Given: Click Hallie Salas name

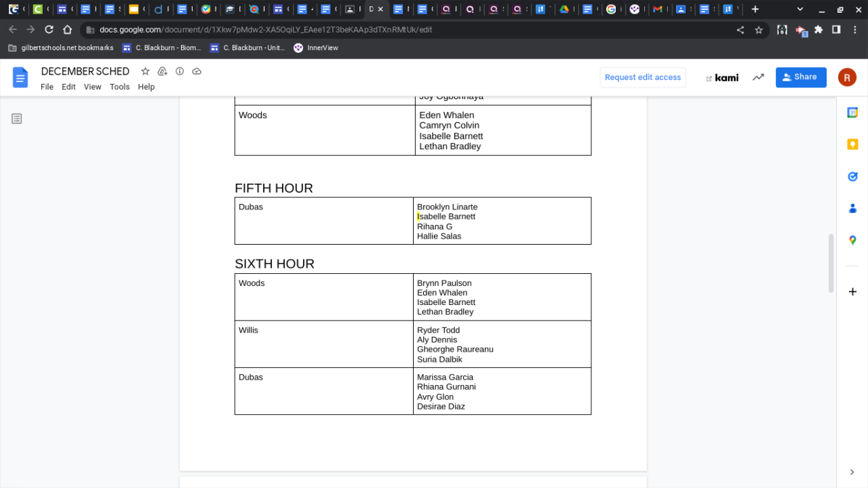Looking at the screenshot, I should coord(439,237).
